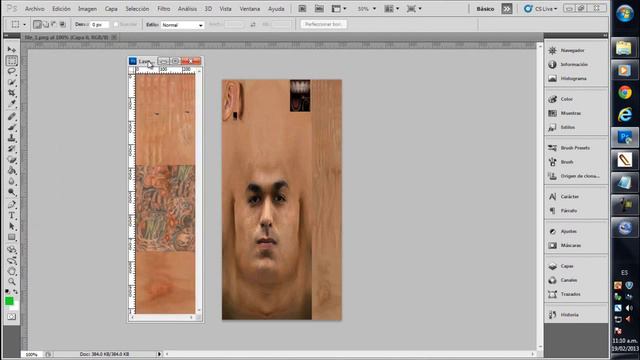Screen dimensions: 640x360
Task: Select the Horizontal Type tool
Action: (x=11, y=216)
